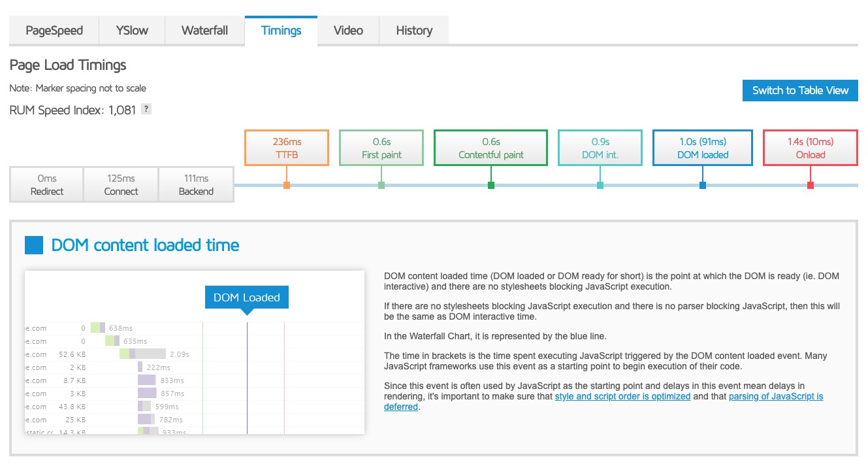
Task: Click the RUM Speed Index help question mark icon
Action: coord(146,110)
